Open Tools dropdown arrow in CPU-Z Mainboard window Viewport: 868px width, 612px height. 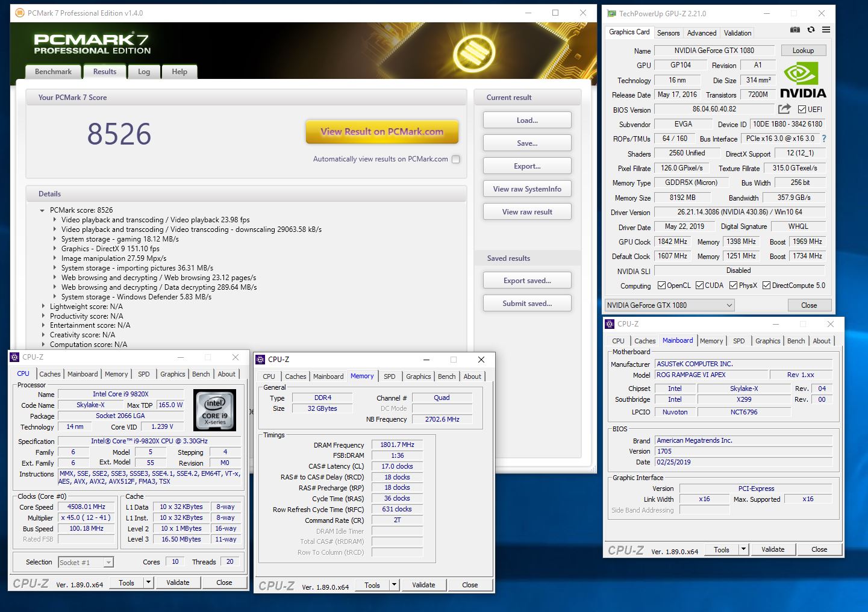tap(743, 549)
